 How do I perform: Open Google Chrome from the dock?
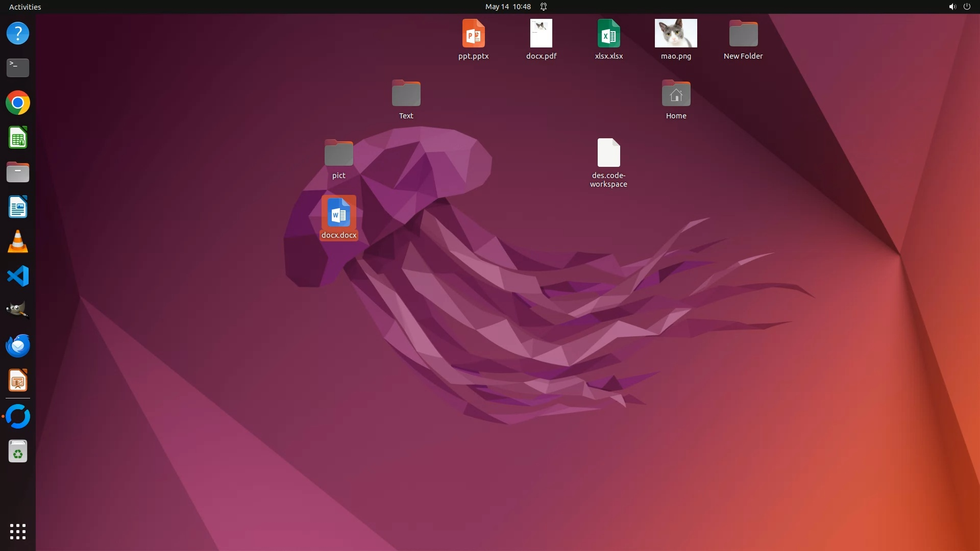click(18, 103)
